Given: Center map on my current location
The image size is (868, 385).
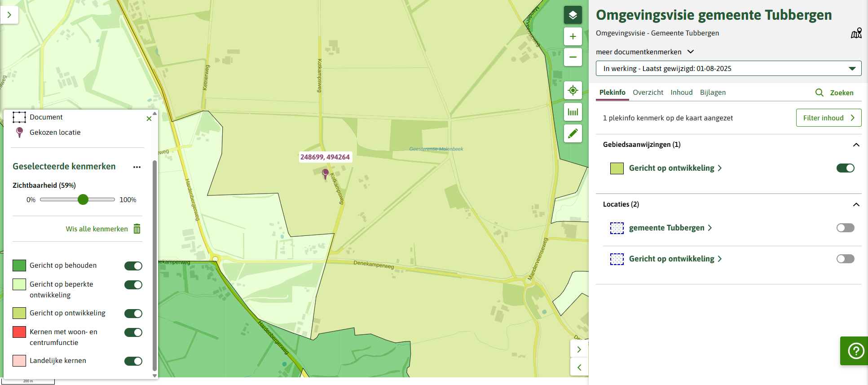Looking at the screenshot, I should (x=573, y=90).
